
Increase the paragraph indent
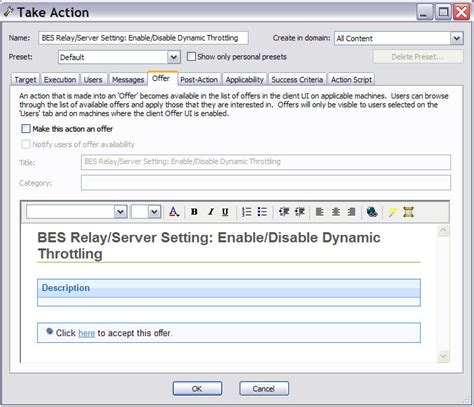tap(300, 212)
